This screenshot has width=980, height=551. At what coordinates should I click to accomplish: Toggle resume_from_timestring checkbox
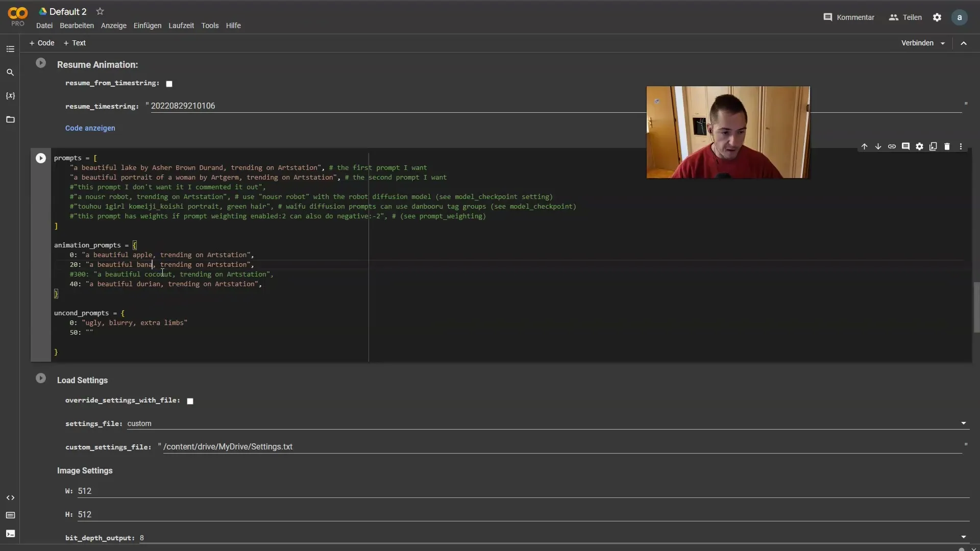(169, 84)
